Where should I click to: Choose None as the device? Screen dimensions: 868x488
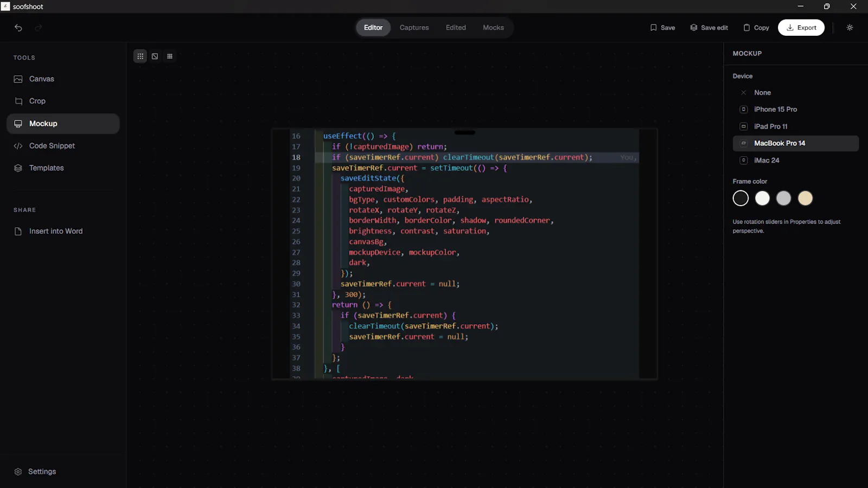796,93
